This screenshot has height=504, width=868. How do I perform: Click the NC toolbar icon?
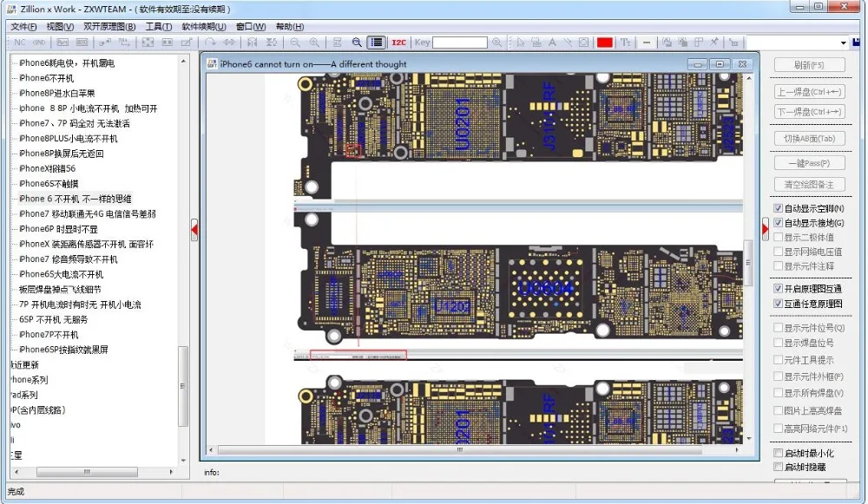coord(21,43)
